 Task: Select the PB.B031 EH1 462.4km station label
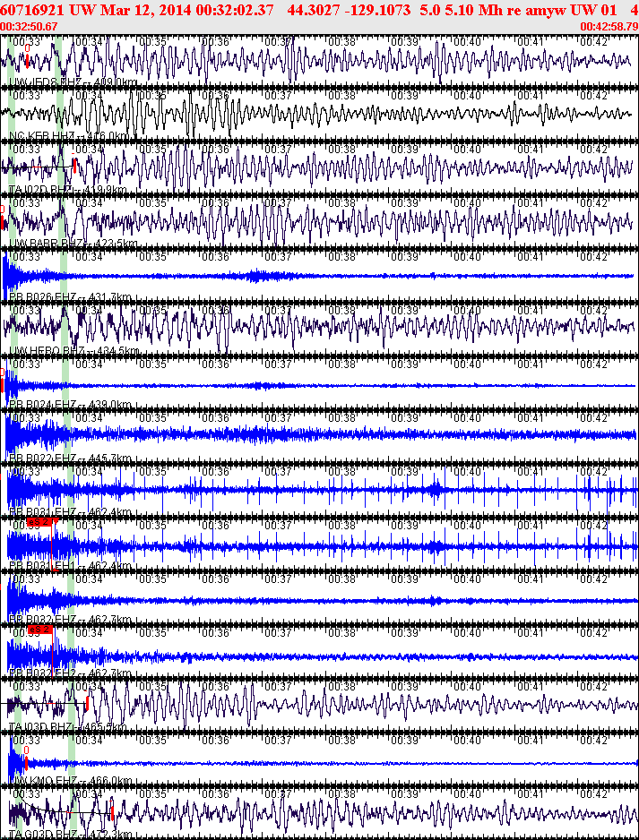70,566
